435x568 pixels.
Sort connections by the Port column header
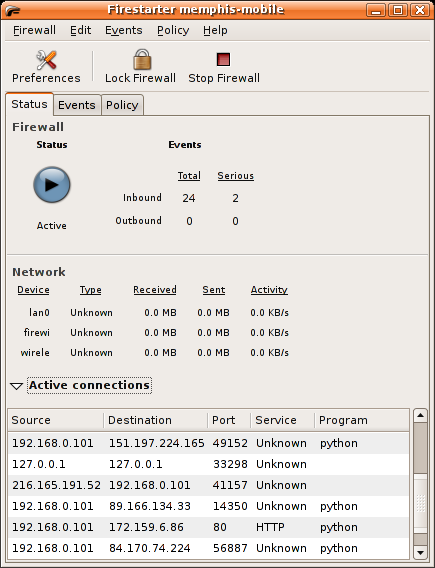[229, 420]
